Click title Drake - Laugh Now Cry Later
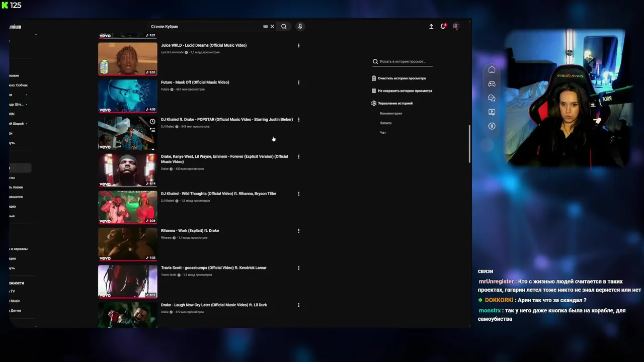 (x=214, y=305)
